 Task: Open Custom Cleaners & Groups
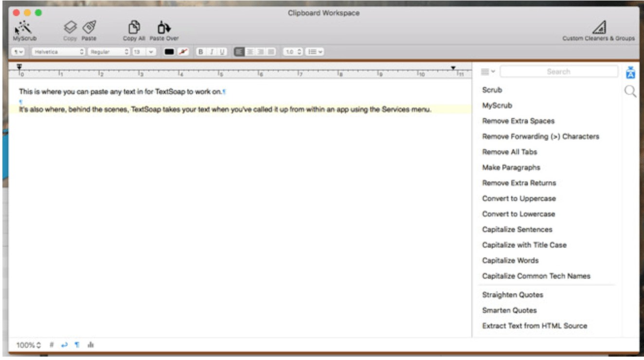(x=599, y=28)
